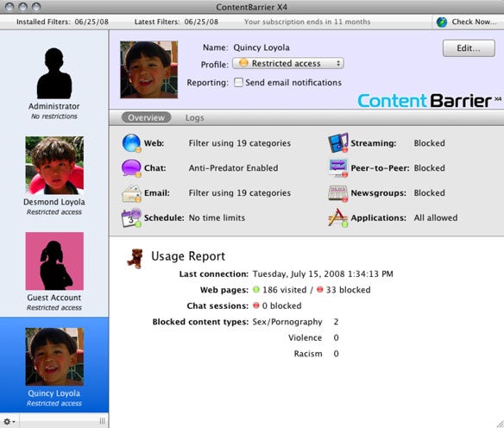
Task: Click the green dot beside 186 visited
Action: [255, 290]
